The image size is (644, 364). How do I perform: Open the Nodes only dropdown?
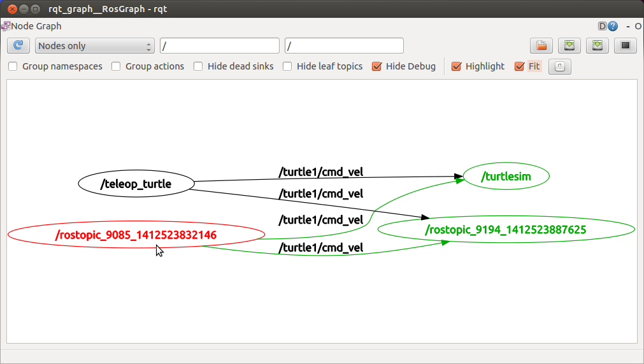click(x=95, y=46)
